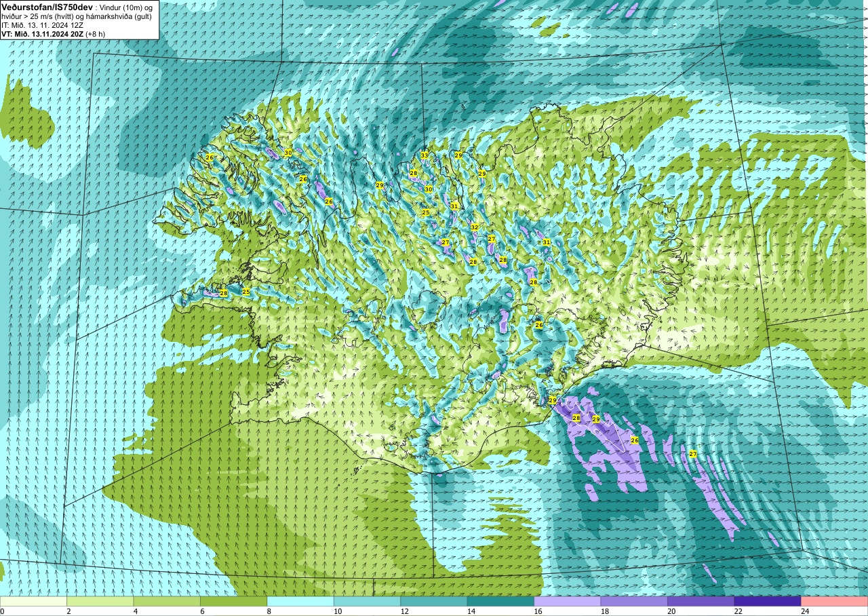Viewport: 868px width, 616px height.
Task: Click the legend scale number 16
Action: pos(538,611)
